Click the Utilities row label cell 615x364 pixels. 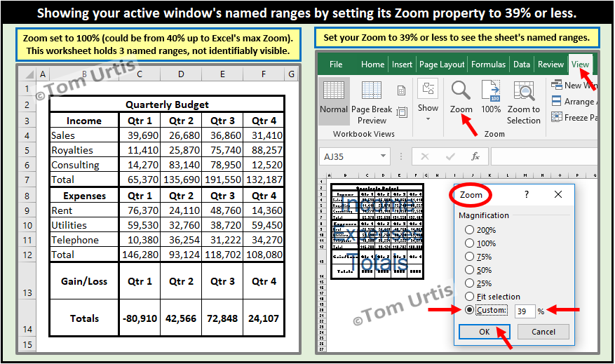[x=84, y=225]
